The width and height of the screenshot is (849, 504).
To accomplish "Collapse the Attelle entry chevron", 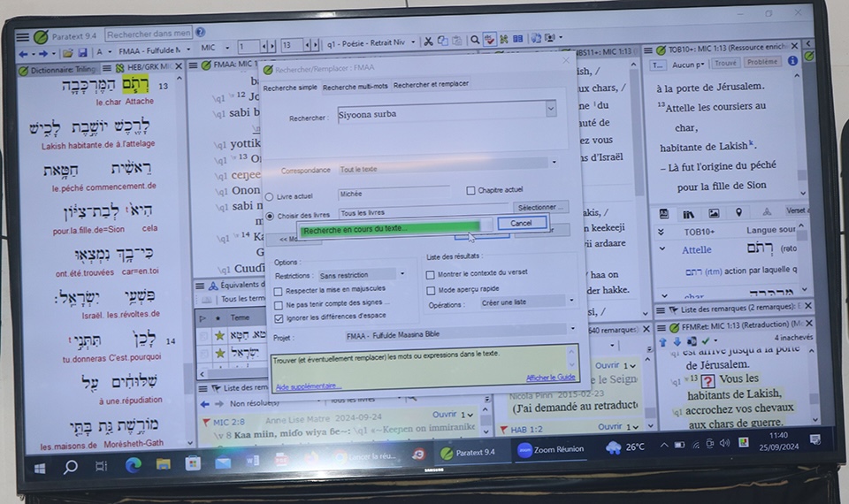I will (662, 249).
